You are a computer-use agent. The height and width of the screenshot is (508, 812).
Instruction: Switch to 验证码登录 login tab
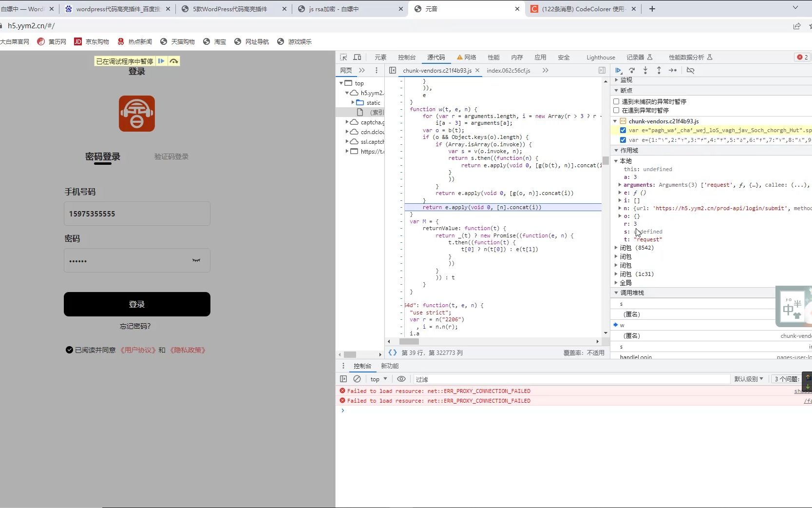tap(171, 156)
